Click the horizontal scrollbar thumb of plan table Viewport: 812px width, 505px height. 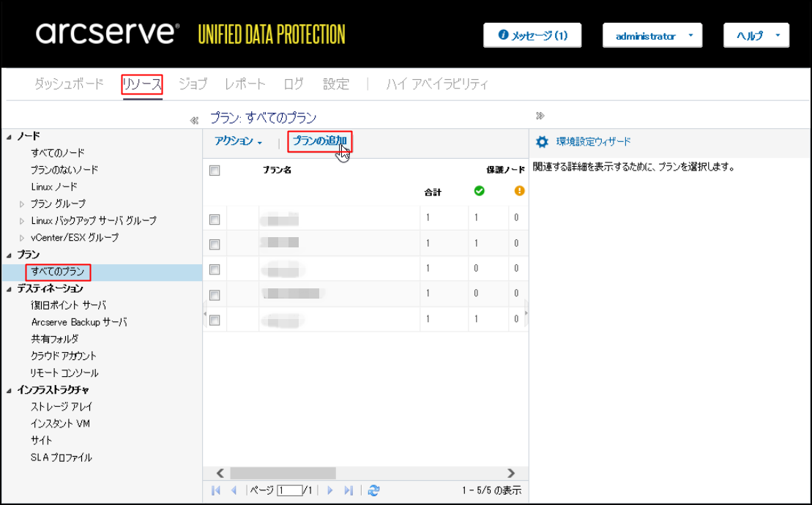click(x=283, y=473)
